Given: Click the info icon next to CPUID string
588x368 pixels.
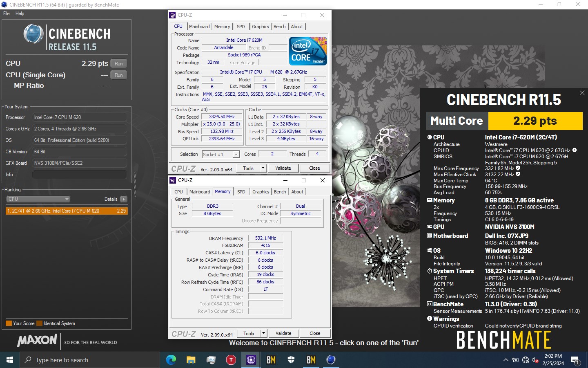Looking at the screenshot, I should click(575, 150).
